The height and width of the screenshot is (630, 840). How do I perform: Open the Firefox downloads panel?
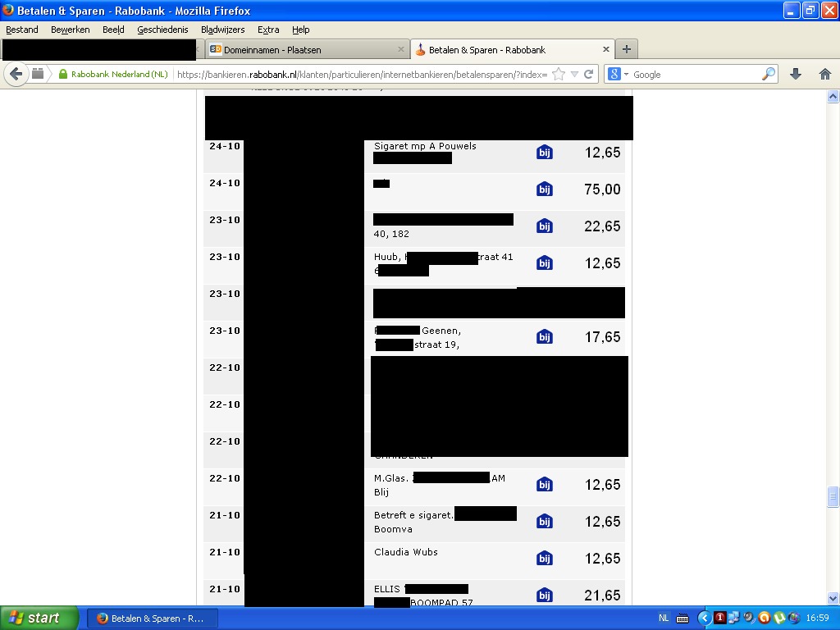click(796, 74)
